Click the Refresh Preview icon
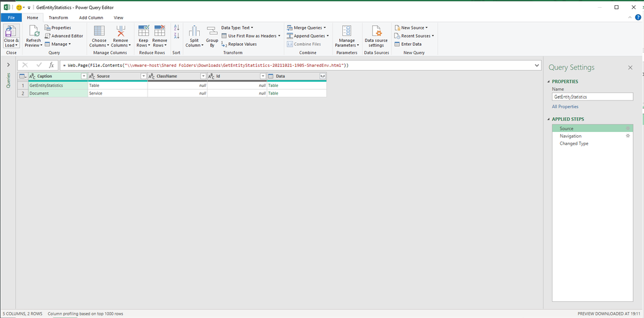This screenshot has height=318, width=644. pyautogui.click(x=34, y=31)
